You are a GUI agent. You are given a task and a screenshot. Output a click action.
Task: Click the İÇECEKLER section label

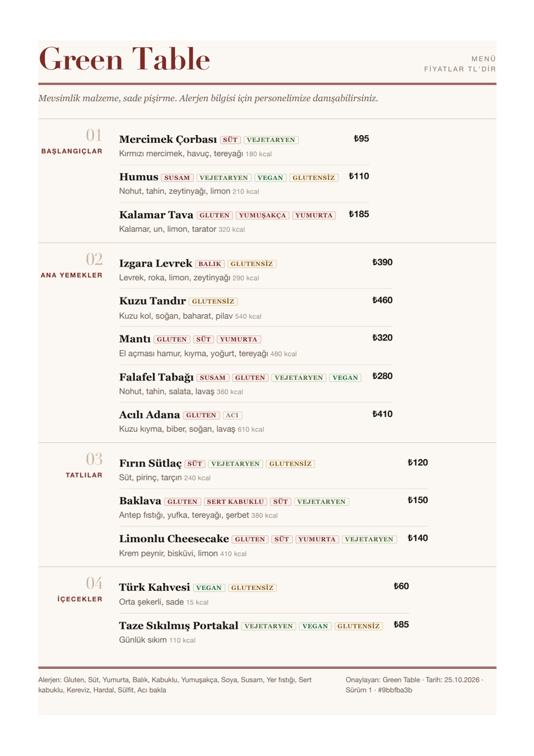click(x=80, y=599)
